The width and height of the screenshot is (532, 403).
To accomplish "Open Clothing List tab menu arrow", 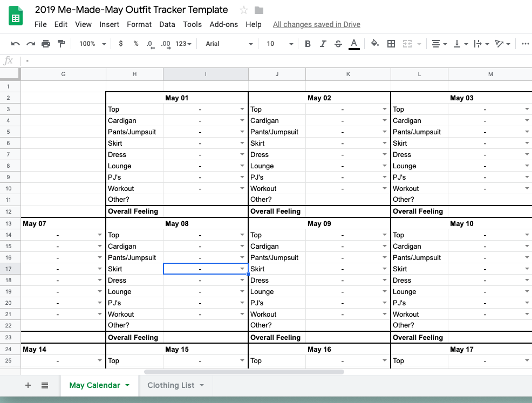I will click(202, 385).
